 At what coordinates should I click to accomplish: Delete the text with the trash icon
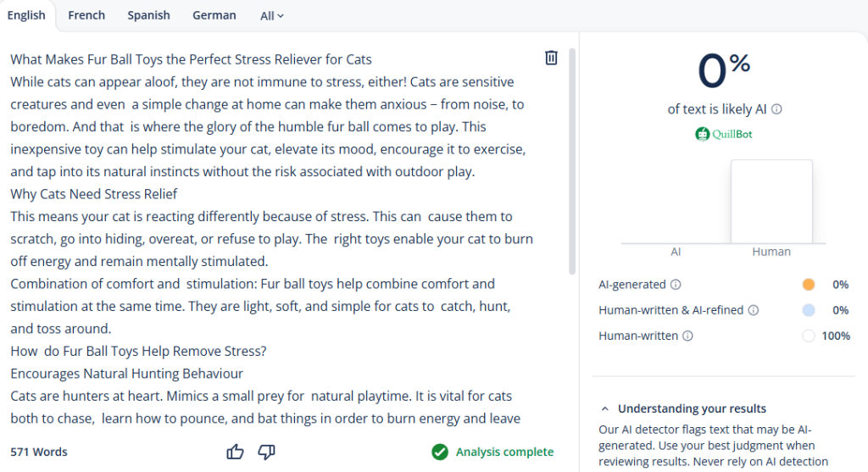point(551,58)
